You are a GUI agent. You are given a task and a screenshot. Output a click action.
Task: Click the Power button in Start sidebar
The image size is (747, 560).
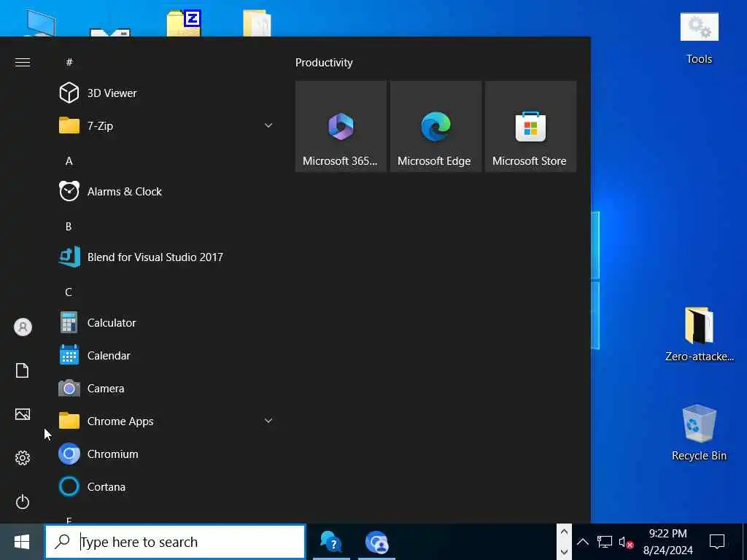pos(23,502)
